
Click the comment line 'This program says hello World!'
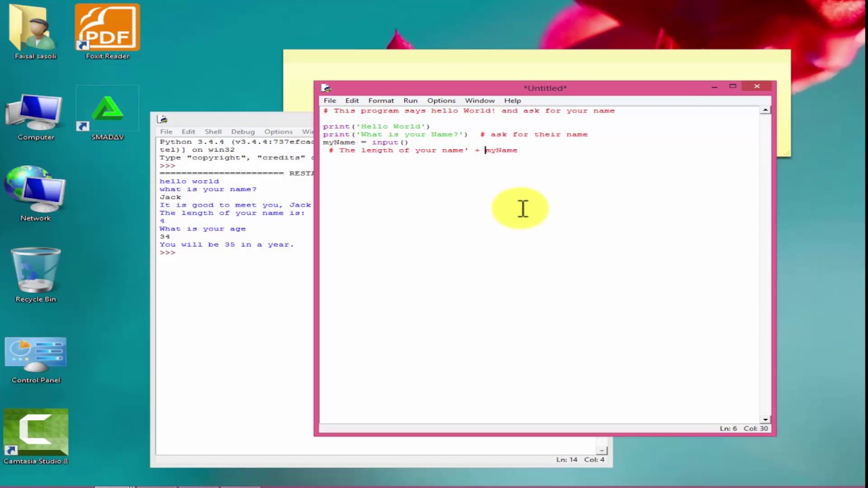469,110
